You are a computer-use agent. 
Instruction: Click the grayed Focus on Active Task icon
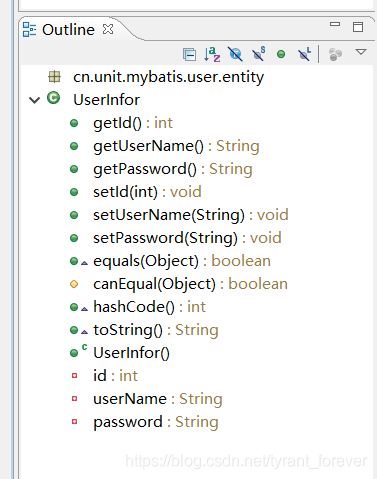[335, 54]
